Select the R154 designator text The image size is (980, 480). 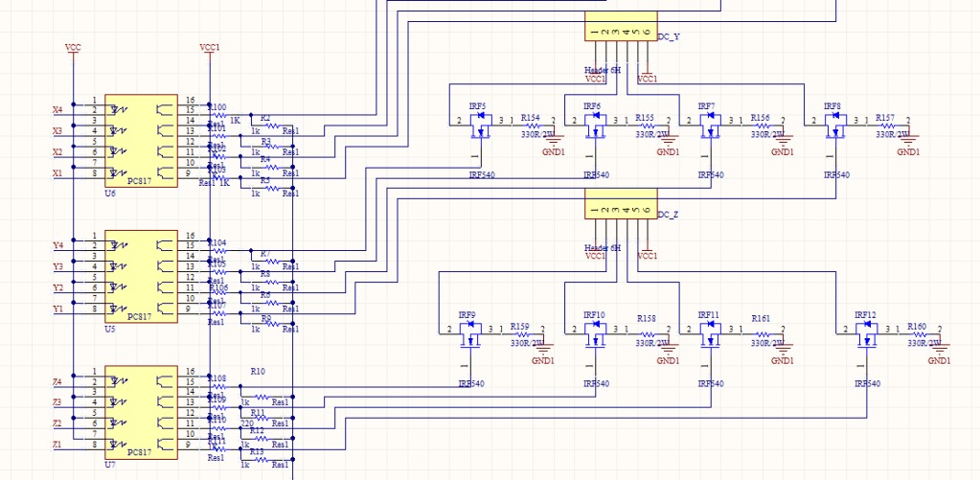click(531, 118)
